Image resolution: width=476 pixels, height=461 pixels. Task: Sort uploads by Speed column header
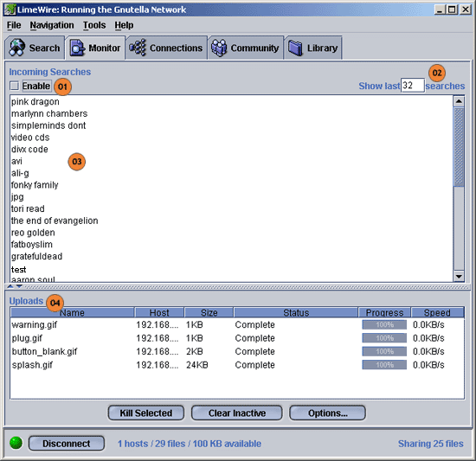point(437,312)
